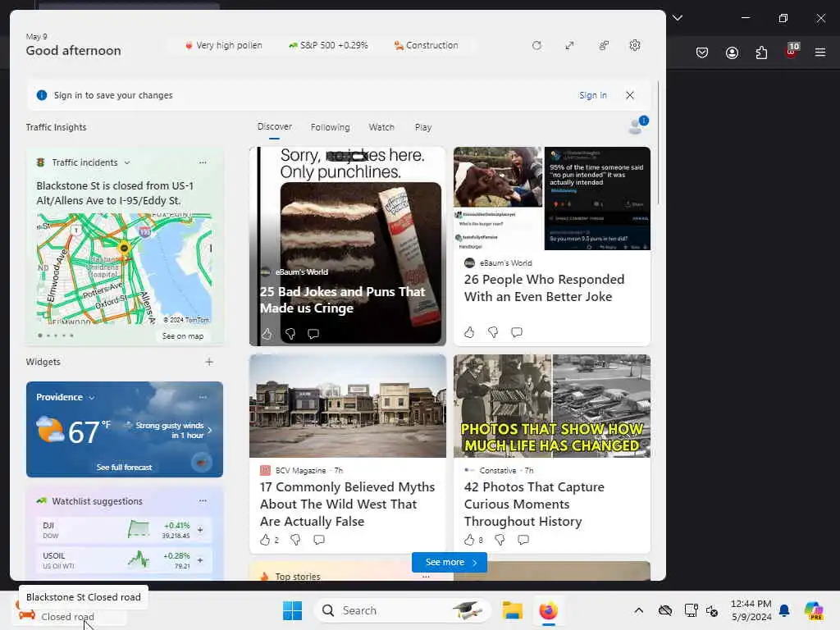Screen dimensions: 840x630
Task: Expand Traffic incidents dropdown chevron
Action: 127,163
